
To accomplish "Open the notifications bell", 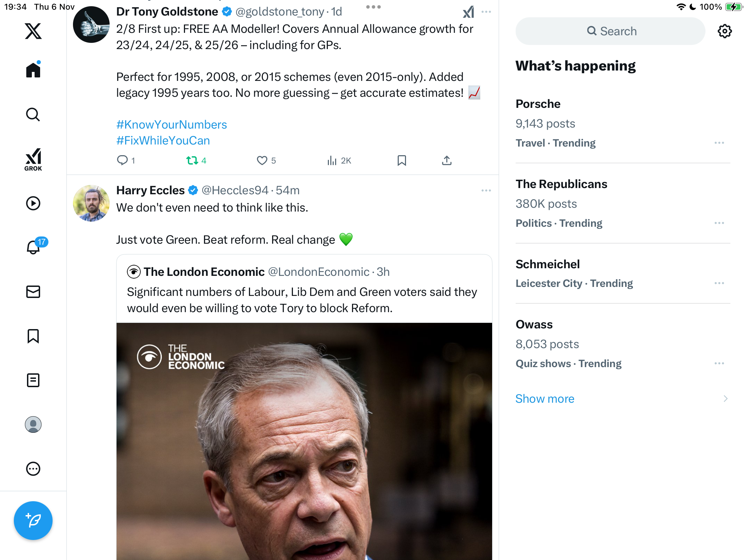I will (x=33, y=247).
